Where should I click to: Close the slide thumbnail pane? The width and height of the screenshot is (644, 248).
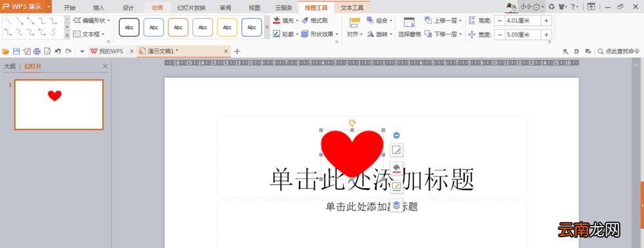pos(105,66)
